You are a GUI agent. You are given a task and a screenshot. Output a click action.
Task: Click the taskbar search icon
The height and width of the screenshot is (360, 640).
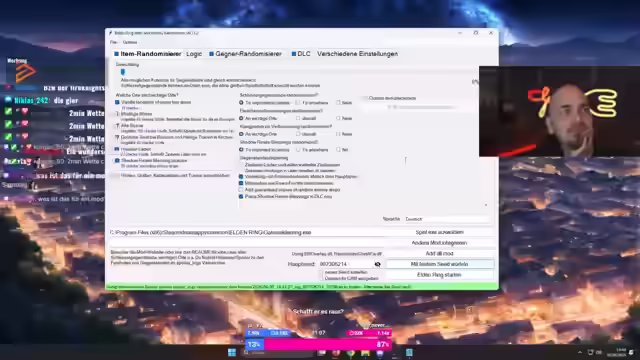click(246, 353)
